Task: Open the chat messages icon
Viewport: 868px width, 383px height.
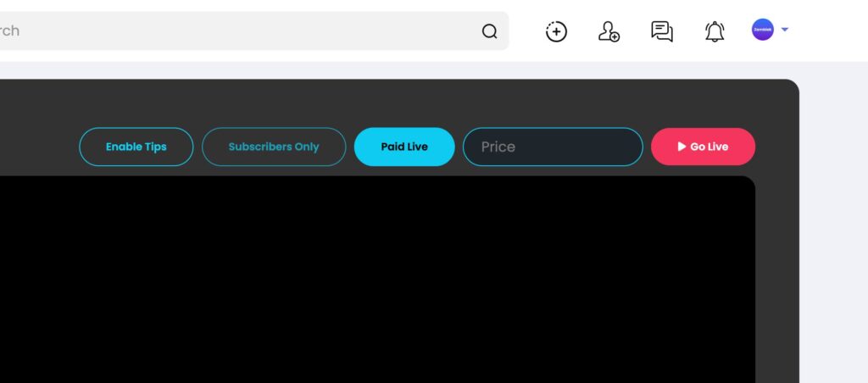Action: (662, 31)
